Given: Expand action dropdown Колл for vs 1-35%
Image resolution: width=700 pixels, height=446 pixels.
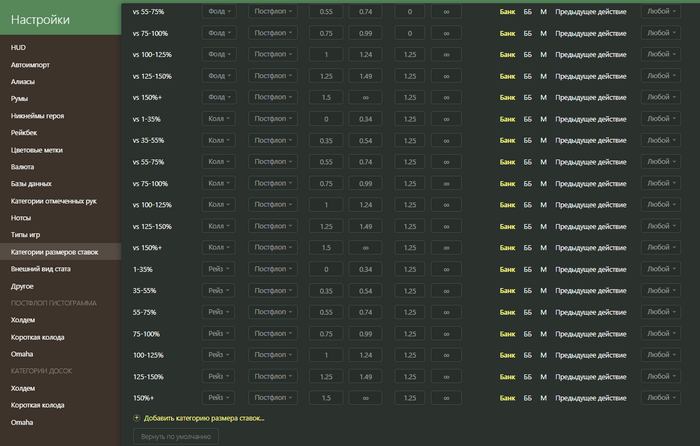Looking at the screenshot, I should click(x=219, y=119).
